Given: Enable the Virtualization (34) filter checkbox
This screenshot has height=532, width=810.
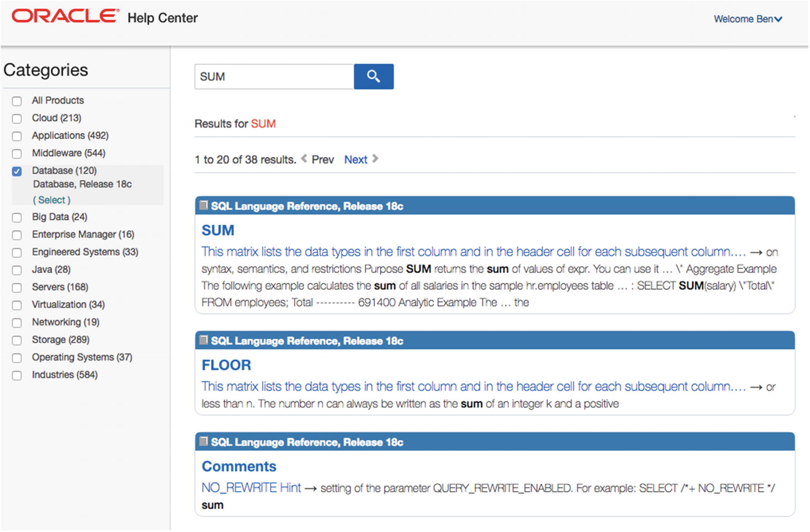Looking at the screenshot, I should click(17, 305).
